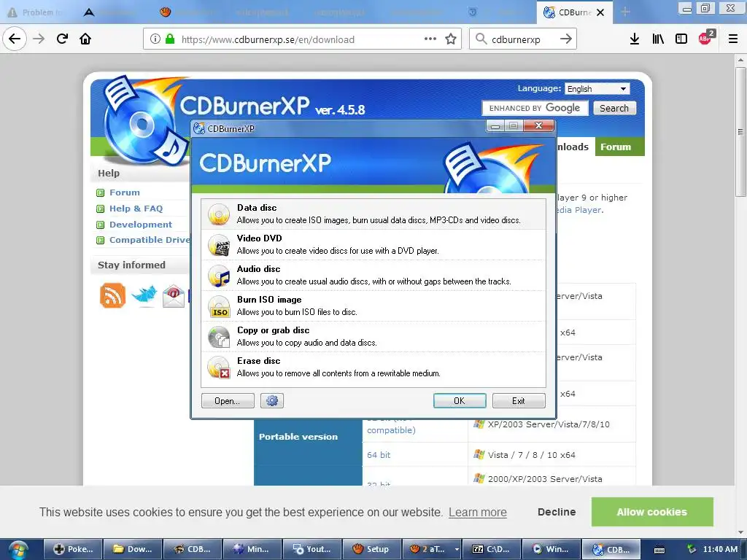
Task: Click the Open... button
Action: click(228, 401)
